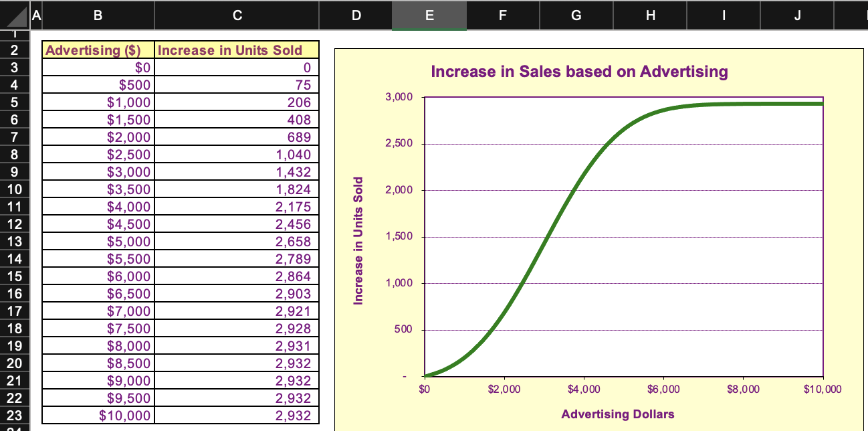Select column B header
This screenshot has height=431, width=868.
tap(98, 15)
